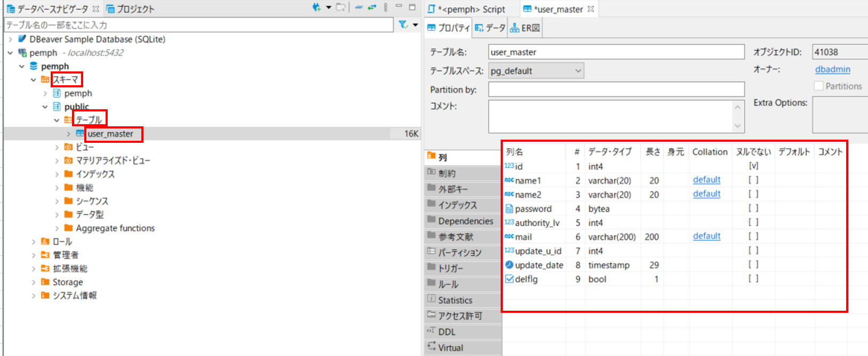The height and width of the screenshot is (356, 868).
Task: Open the dbadmin owner link
Action: coord(832,69)
